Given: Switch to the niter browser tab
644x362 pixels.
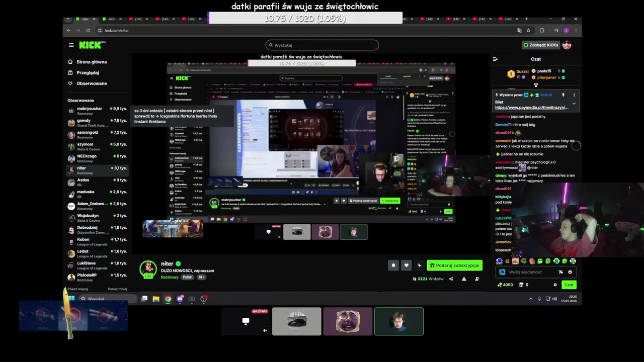Looking at the screenshot, I should pos(86,19).
